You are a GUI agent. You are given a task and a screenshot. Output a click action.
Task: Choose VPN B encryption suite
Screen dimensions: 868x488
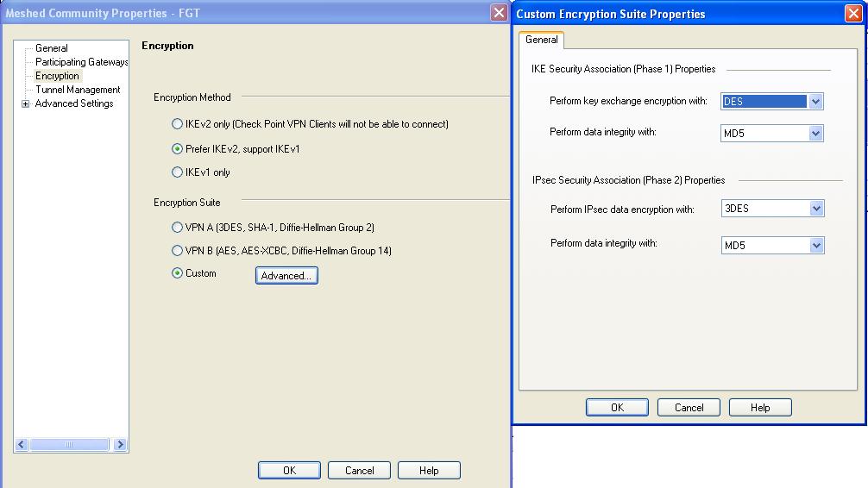pyautogui.click(x=177, y=251)
